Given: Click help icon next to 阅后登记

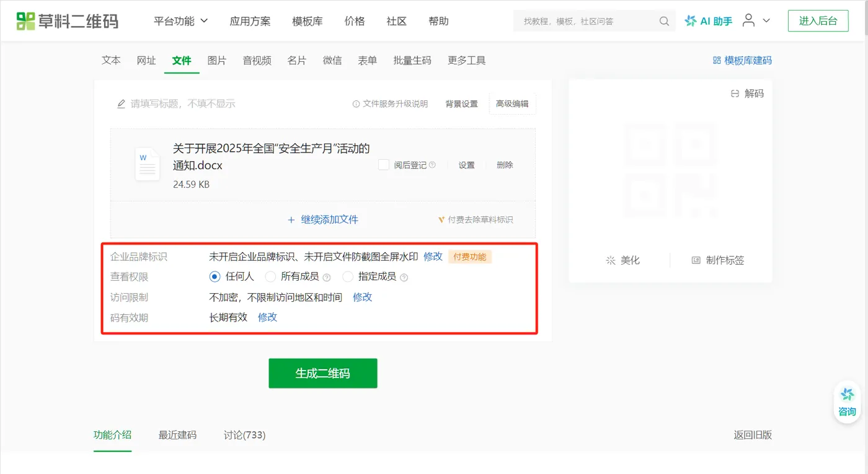Looking at the screenshot, I should 433,165.
